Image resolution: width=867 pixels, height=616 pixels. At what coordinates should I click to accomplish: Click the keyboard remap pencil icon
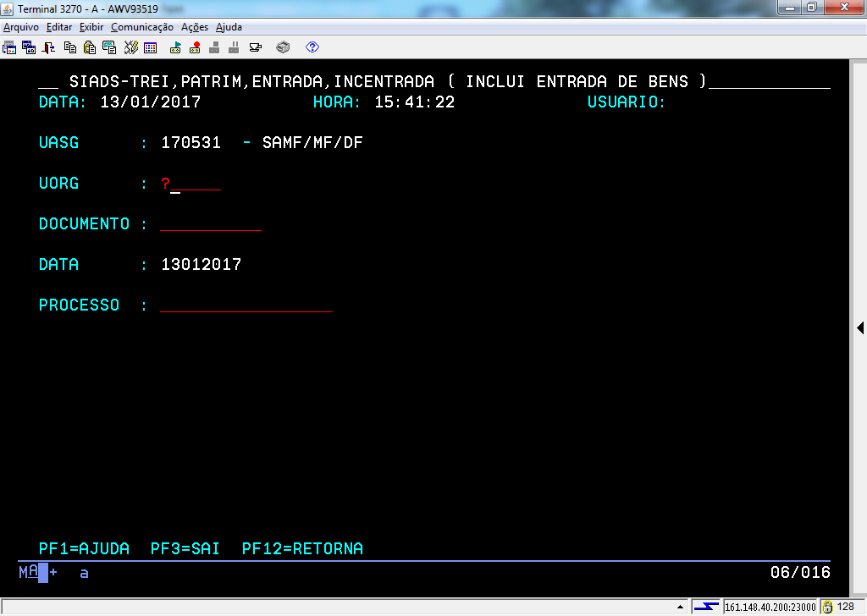click(x=130, y=47)
